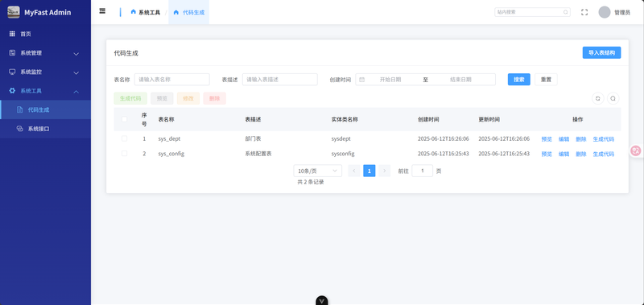Tick the select-all checkbox in table header

click(x=125, y=119)
